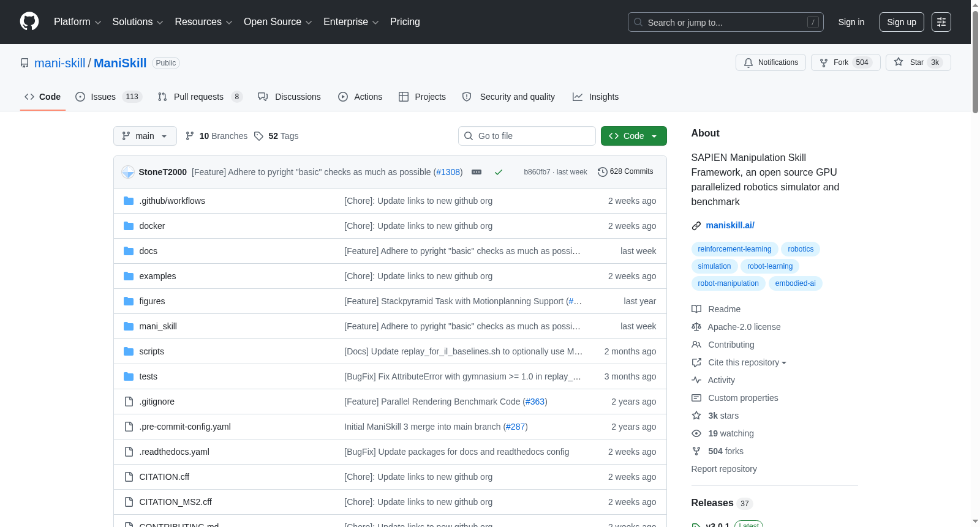Open the maniskill.ai website link
The height and width of the screenshot is (527, 980).
730,225
